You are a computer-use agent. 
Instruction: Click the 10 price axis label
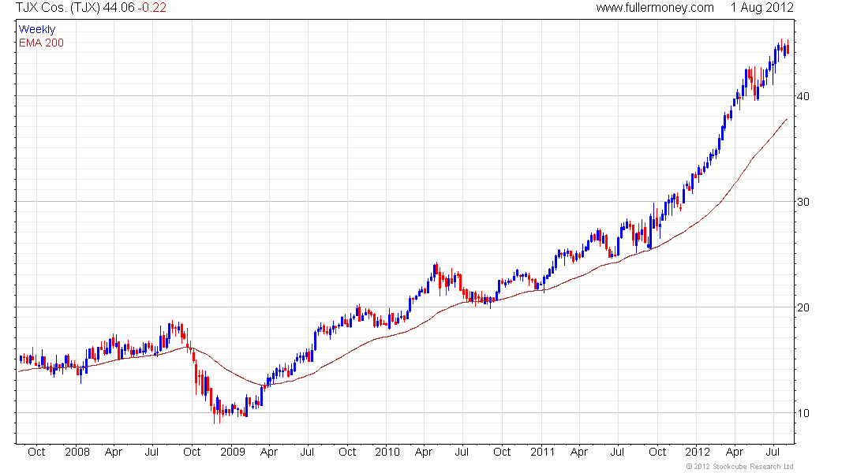pyautogui.click(x=803, y=413)
